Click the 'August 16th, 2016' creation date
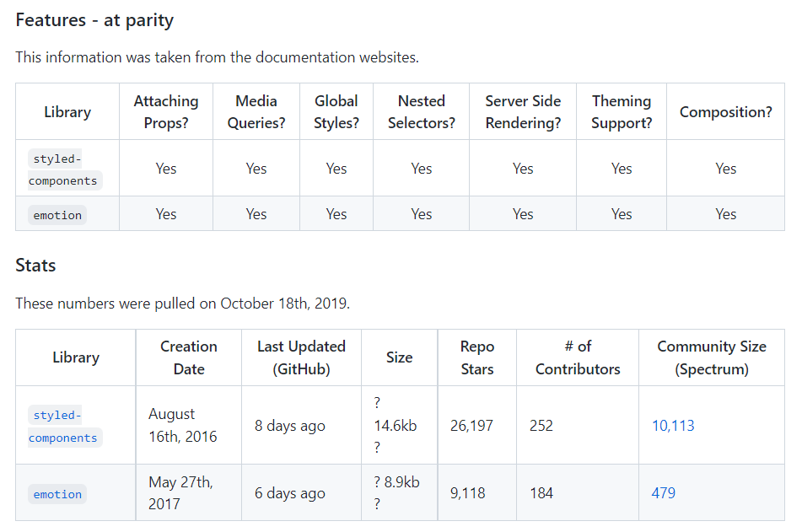Viewport: 802px width, 532px height. click(182, 426)
